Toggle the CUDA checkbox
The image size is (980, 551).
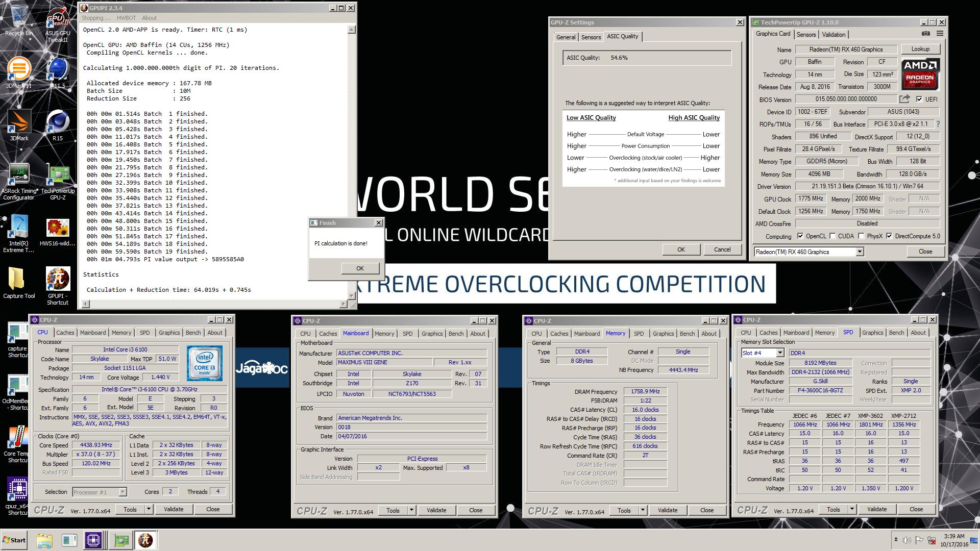coord(832,236)
